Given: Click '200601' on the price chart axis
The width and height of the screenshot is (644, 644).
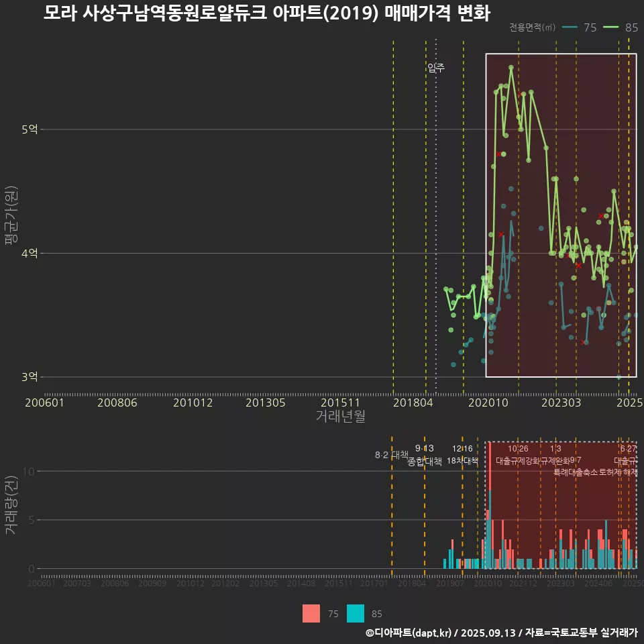Looking at the screenshot, I should tap(44, 402).
